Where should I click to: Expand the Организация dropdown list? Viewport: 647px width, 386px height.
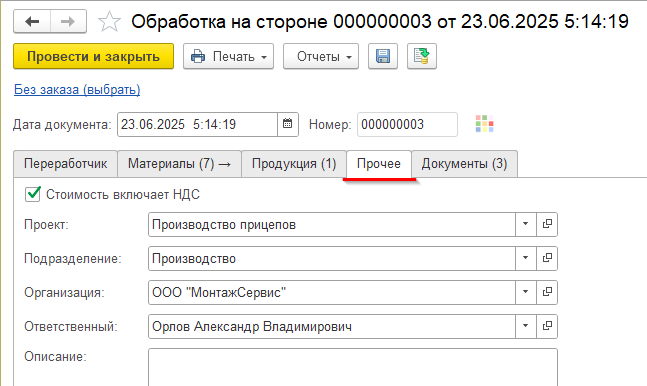(x=526, y=292)
